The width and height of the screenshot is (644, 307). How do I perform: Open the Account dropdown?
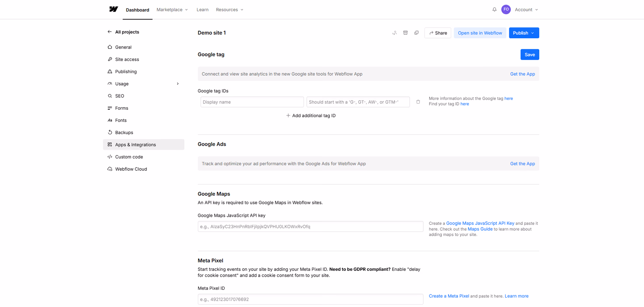(526, 10)
